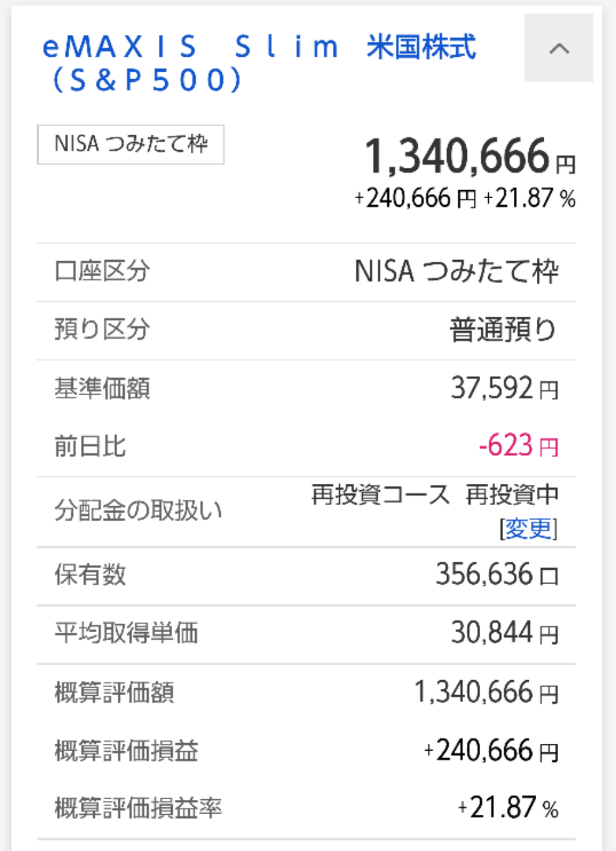This screenshot has height=851, width=616.
Task: Click the 分配金の取扱い label
Action: click(138, 511)
